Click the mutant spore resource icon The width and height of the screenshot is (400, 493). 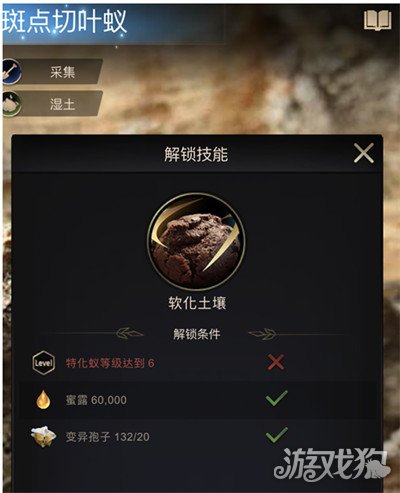tap(43, 436)
